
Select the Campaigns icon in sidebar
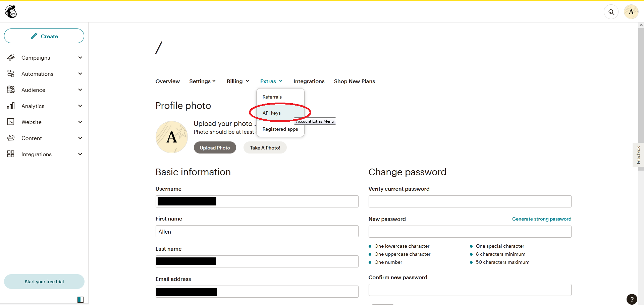pyautogui.click(x=11, y=57)
